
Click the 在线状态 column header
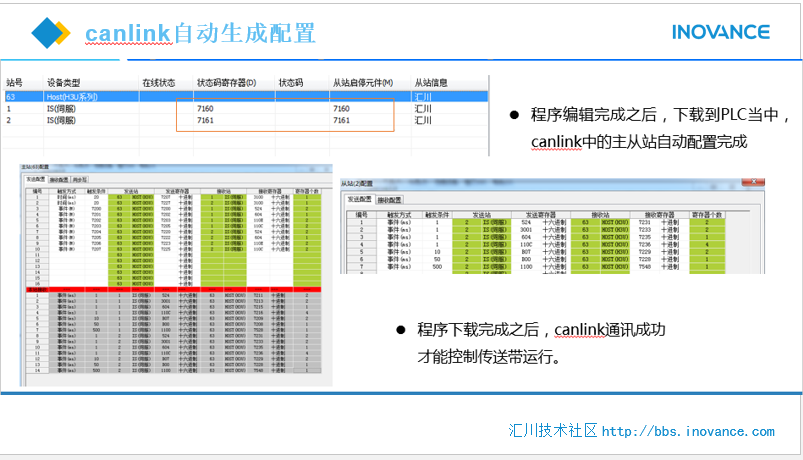[159, 82]
